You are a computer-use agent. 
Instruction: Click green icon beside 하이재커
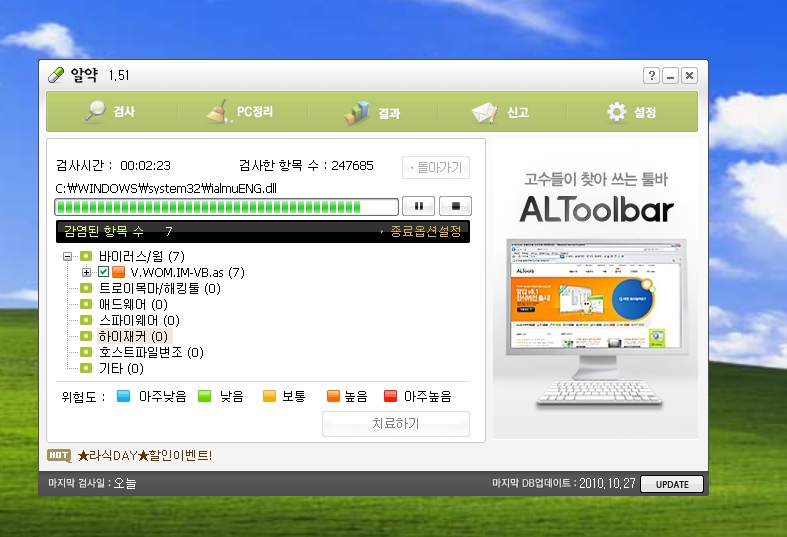click(x=86, y=336)
